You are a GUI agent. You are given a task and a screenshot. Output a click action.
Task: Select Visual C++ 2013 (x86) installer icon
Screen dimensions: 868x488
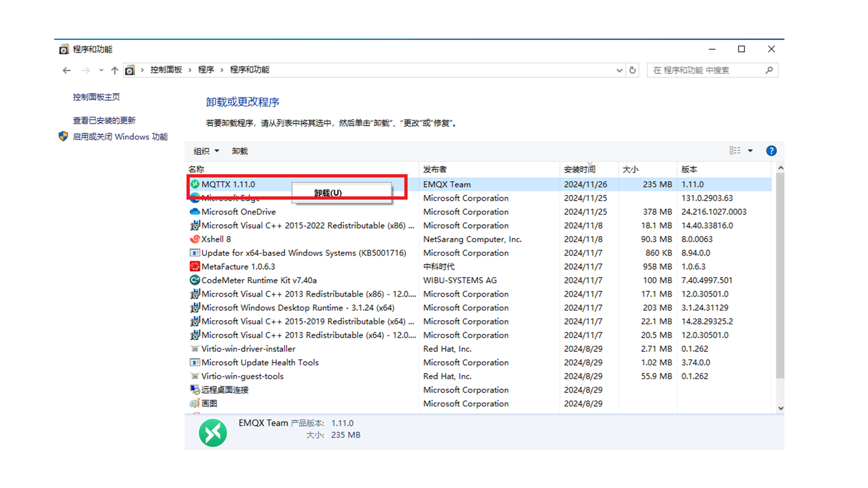[x=195, y=294]
